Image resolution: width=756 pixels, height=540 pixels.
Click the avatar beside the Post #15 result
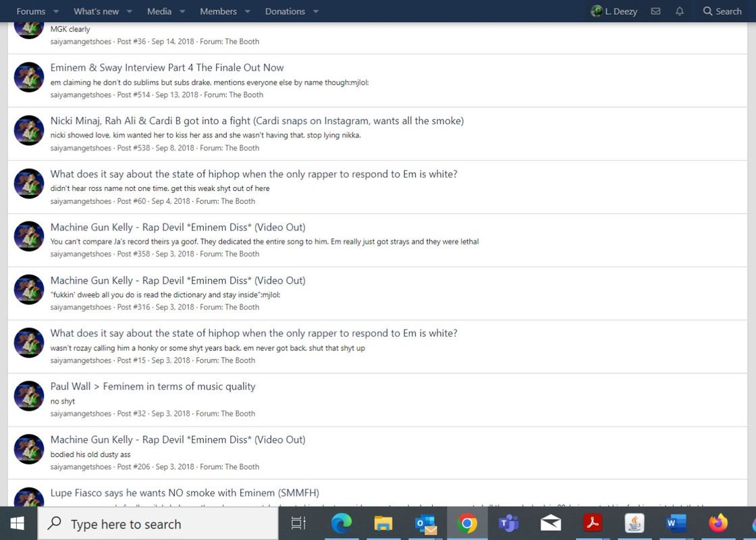[29, 343]
